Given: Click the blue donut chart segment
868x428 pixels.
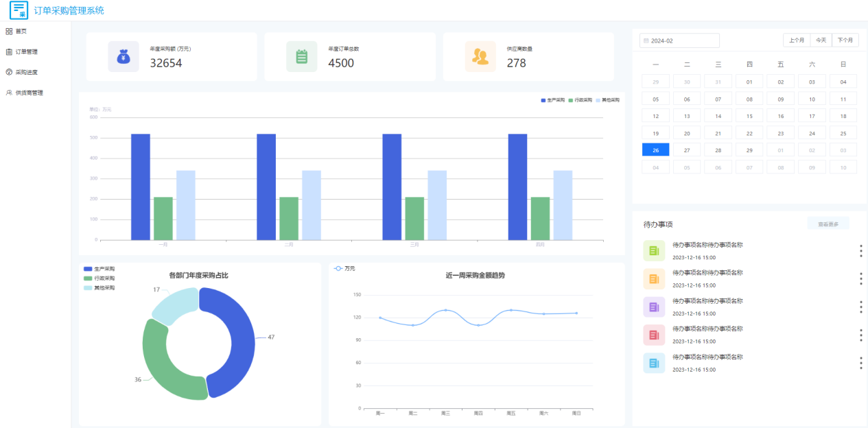Looking at the screenshot, I should pos(237,343).
